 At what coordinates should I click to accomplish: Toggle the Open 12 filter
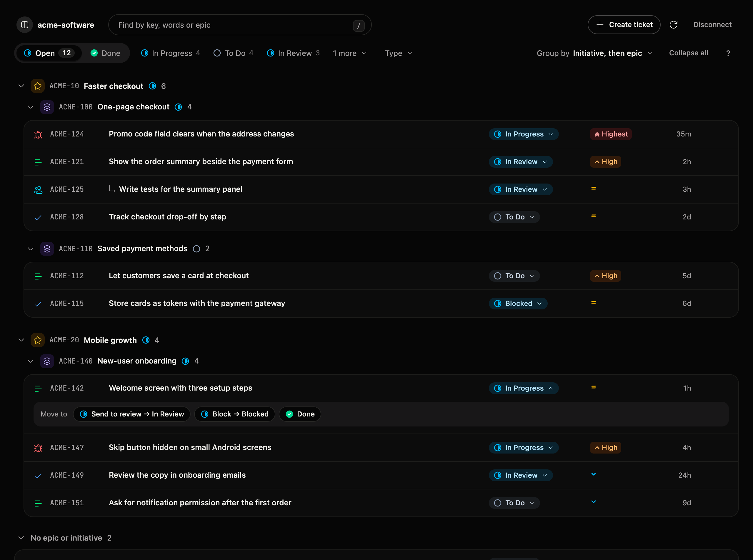49,53
